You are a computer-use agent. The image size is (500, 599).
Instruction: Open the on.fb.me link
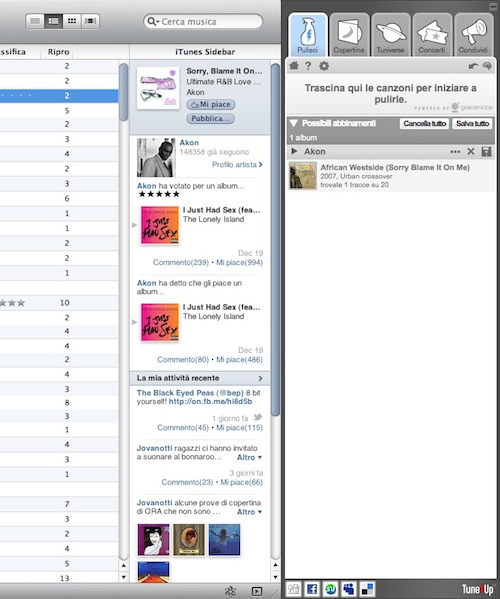[x=210, y=401]
